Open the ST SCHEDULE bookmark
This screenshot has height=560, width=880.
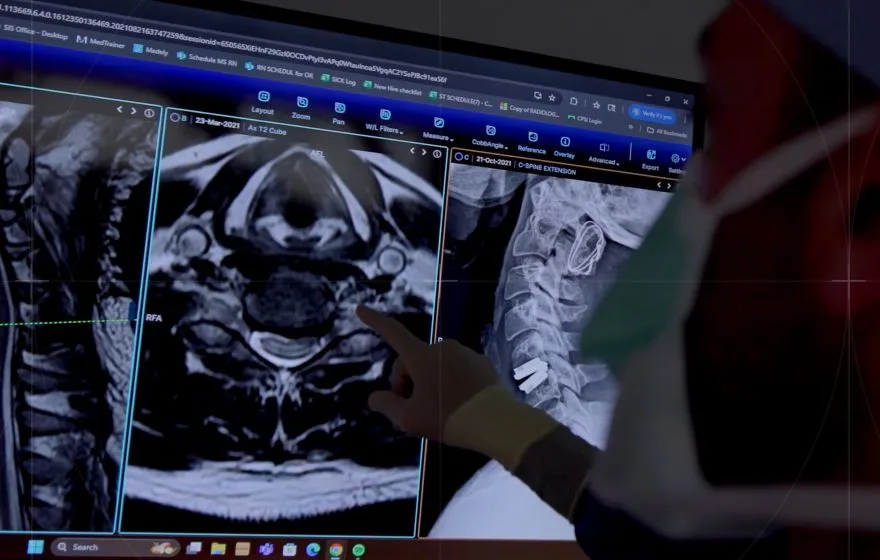tap(461, 99)
